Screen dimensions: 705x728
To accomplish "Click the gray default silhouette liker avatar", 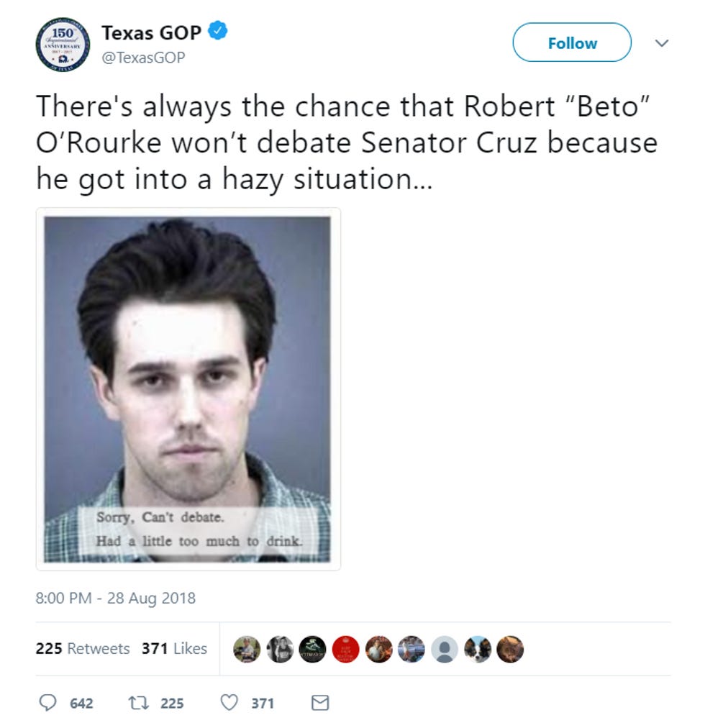I will (445, 649).
